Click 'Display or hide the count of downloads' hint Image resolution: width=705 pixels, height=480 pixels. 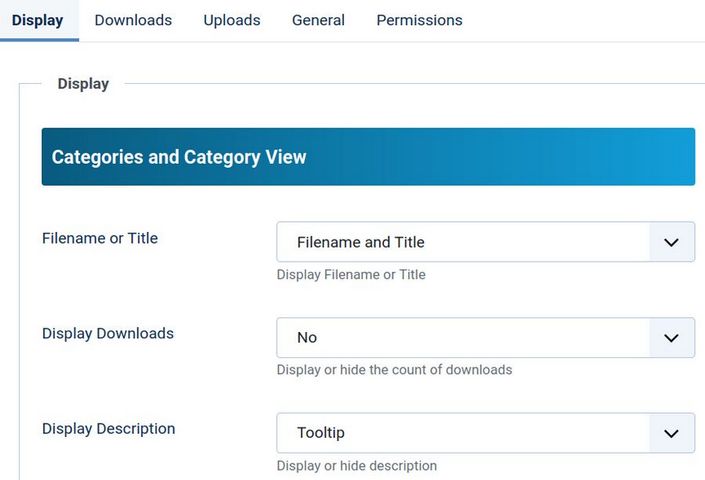pyautogui.click(x=394, y=369)
